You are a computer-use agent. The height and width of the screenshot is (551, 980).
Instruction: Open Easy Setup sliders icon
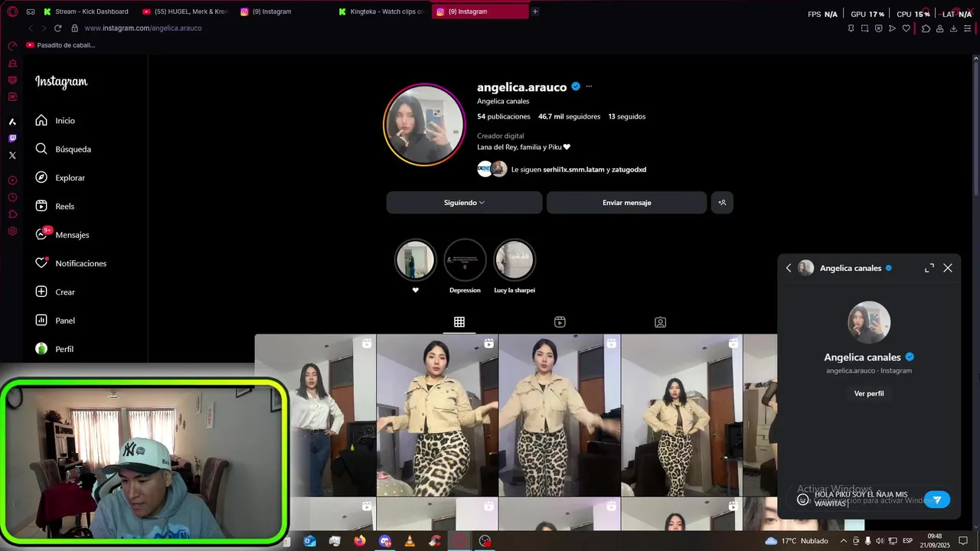pos(968,28)
